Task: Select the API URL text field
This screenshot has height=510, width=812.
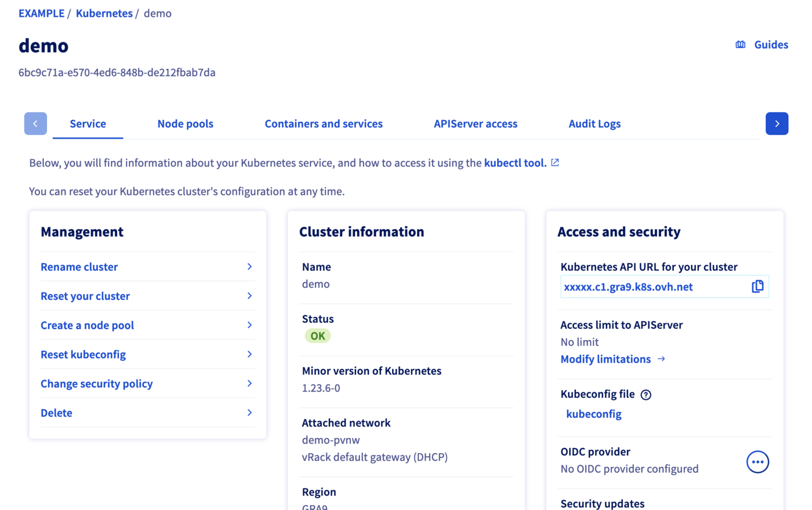Action: pos(629,286)
